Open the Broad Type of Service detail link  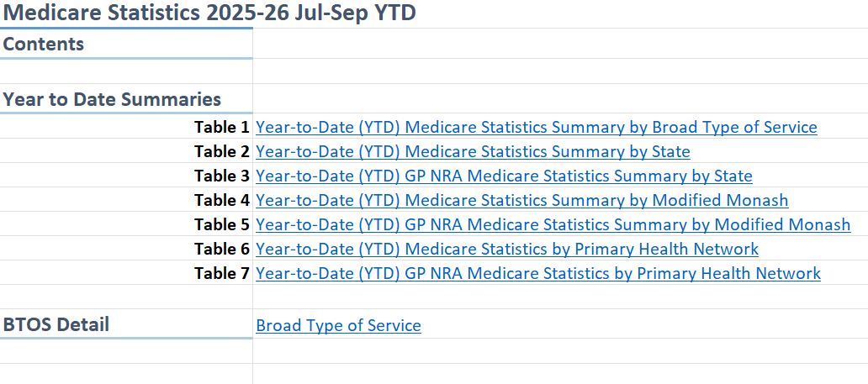tap(338, 326)
